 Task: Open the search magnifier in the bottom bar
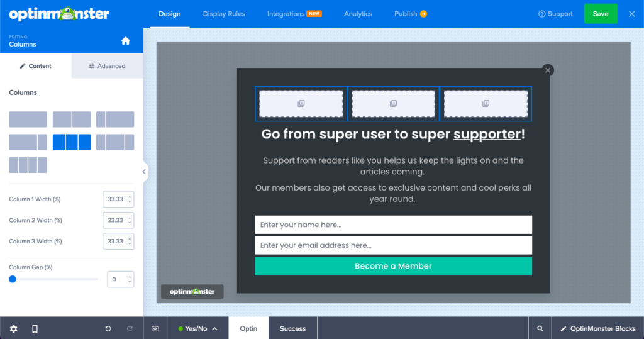540,328
